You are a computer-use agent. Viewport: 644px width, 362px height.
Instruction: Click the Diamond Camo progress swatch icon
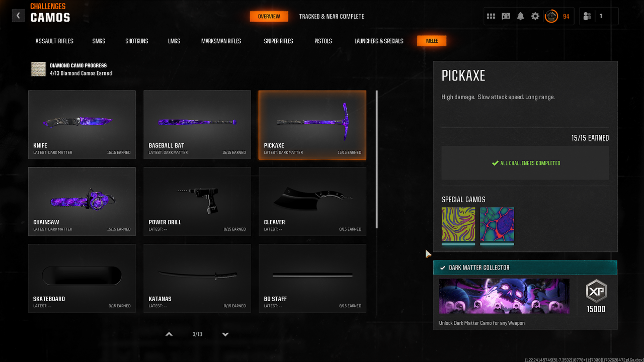[38, 69]
